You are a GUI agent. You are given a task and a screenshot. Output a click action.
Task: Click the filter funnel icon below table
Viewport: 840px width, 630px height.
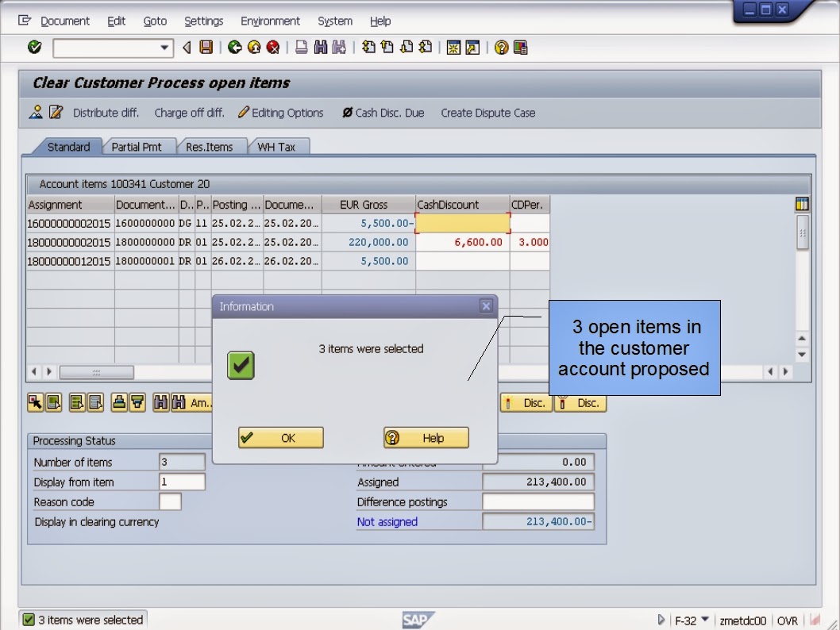click(x=137, y=402)
